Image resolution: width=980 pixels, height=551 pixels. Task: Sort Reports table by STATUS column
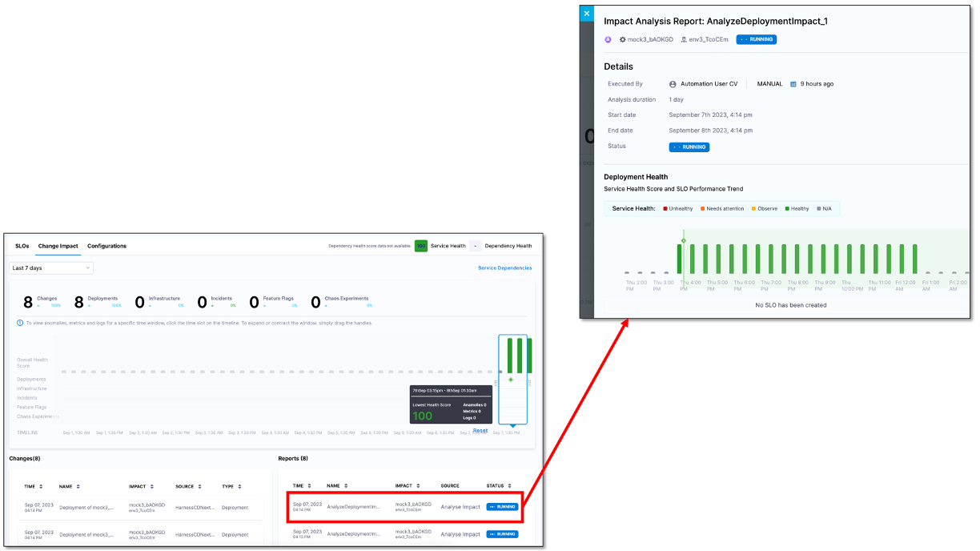[x=509, y=485]
